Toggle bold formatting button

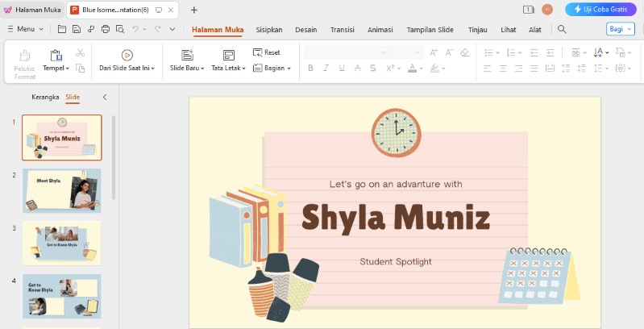311,69
